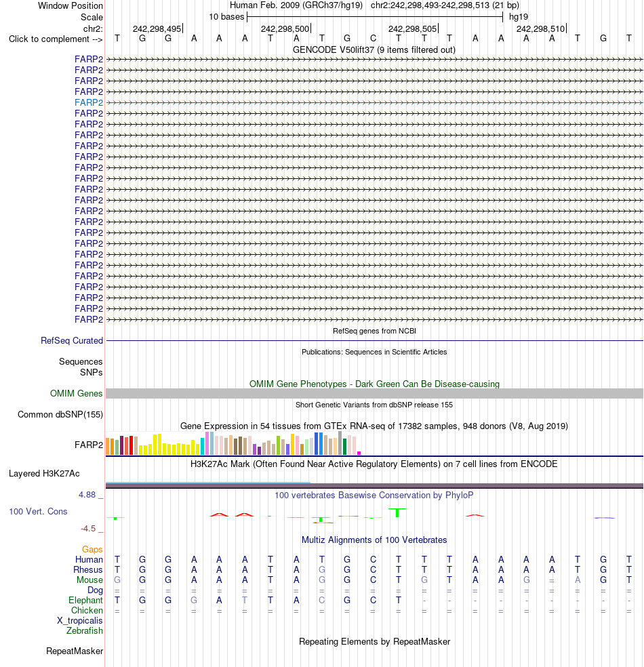The image size is (644, 667).
Task: Click the 4.88 PhyloP upper scale value
Action: 87,495
